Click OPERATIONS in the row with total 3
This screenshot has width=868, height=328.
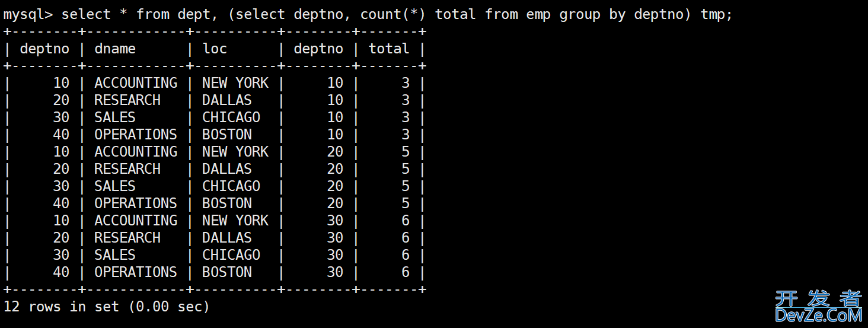tap(136, 134)
